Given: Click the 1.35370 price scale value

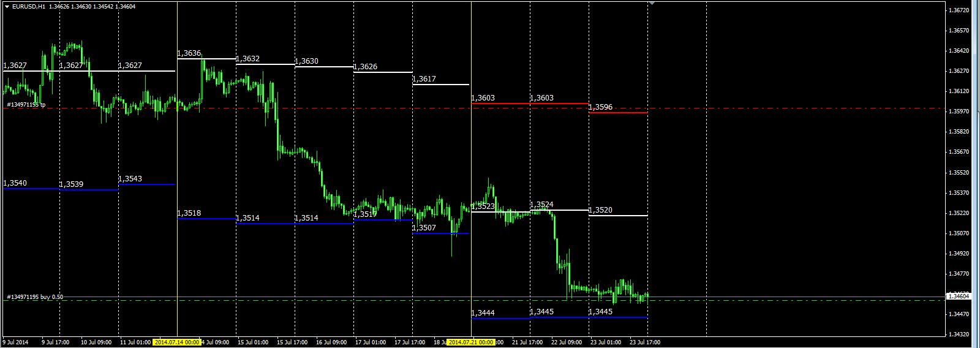Looking at the screenshot, I should tap(959, 193).
